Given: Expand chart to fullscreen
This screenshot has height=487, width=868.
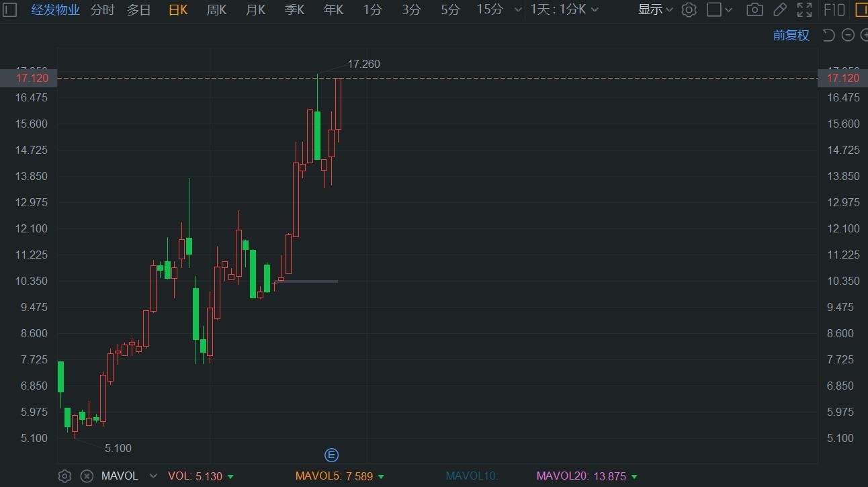Looking at the screenshot, I should (x=804, y=9).
